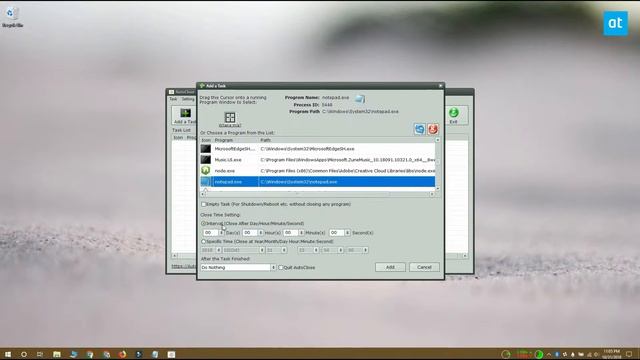
Task: Select the Specific Time radio button
Action: (x=203, y=242)
